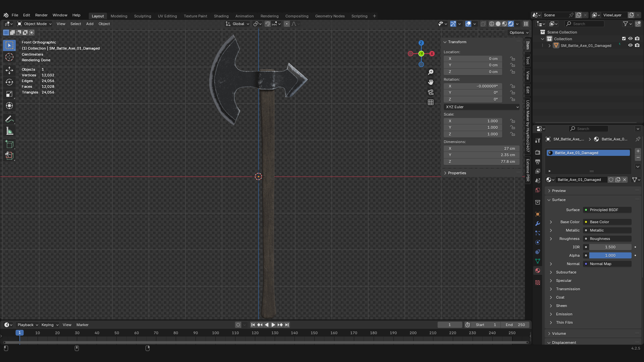This screenshot has height=362, width=644.
Task: Open Output properties printer tab
Action: pyautogui.click(x=538, y=162)
